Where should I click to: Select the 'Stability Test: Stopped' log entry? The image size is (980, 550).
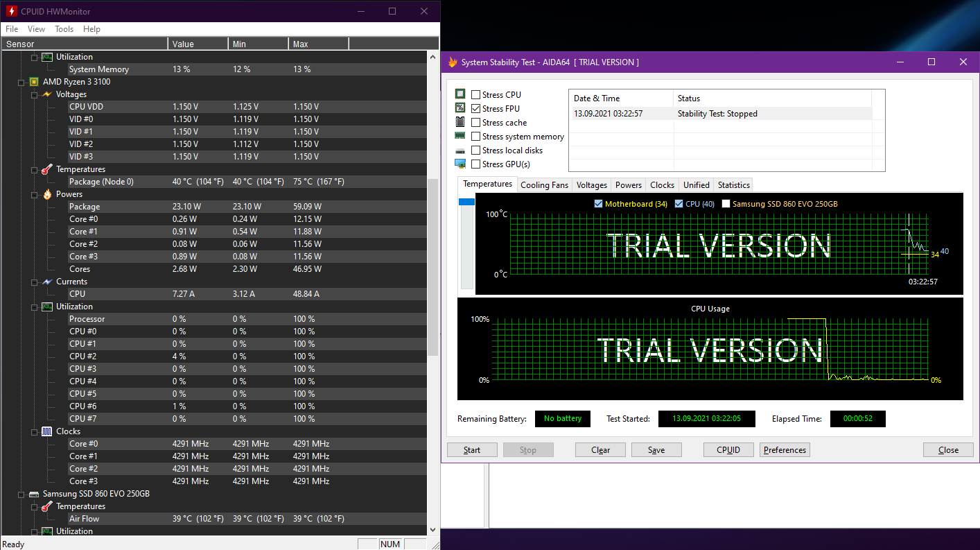pos(721,114)
